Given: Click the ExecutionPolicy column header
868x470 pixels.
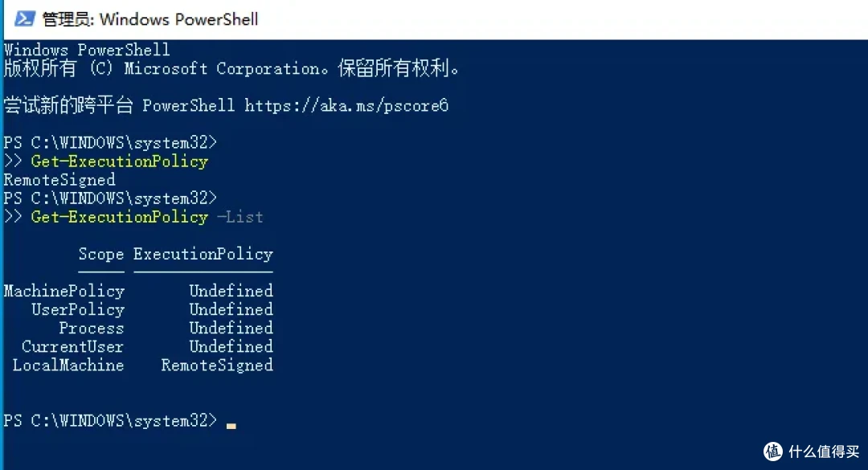Looking at the screenshot, I should pyautogui.click(x=203, y=254).
